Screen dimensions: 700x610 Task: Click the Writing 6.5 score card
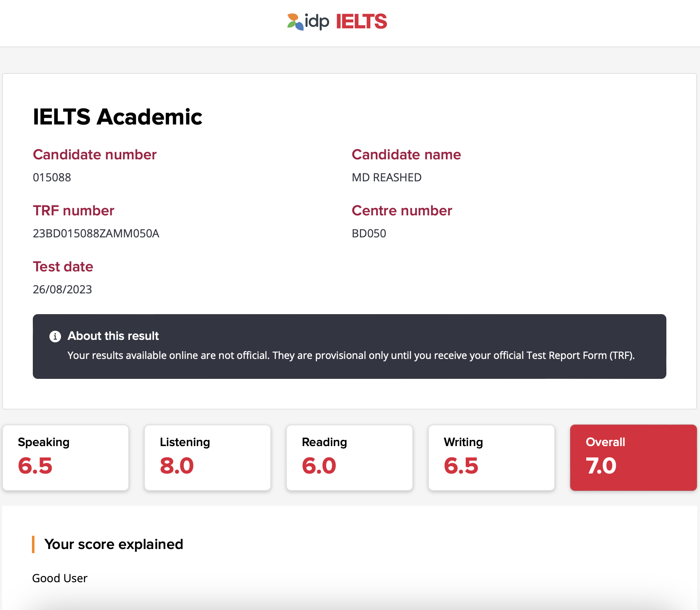(x=492, y=458)
